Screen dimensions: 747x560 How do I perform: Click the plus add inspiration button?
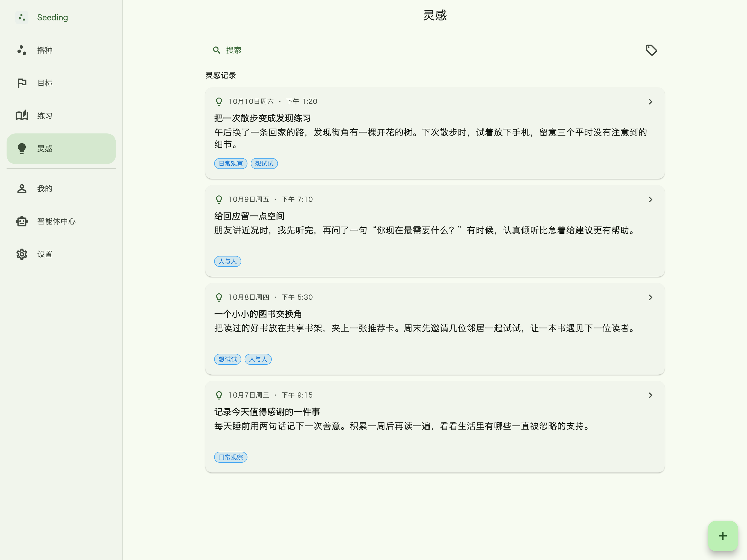[x=723, y=536]
